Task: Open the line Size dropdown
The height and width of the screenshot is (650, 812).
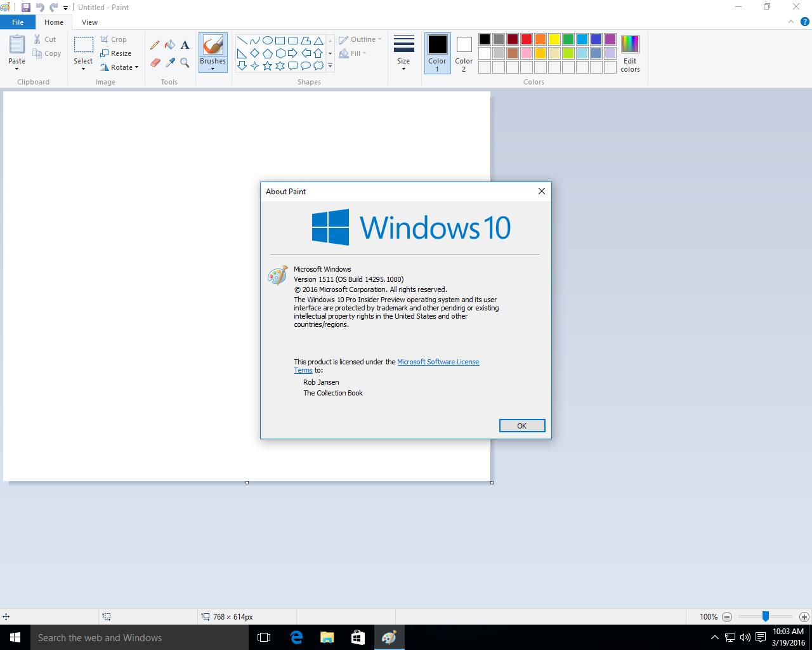Action: (403, 53)
